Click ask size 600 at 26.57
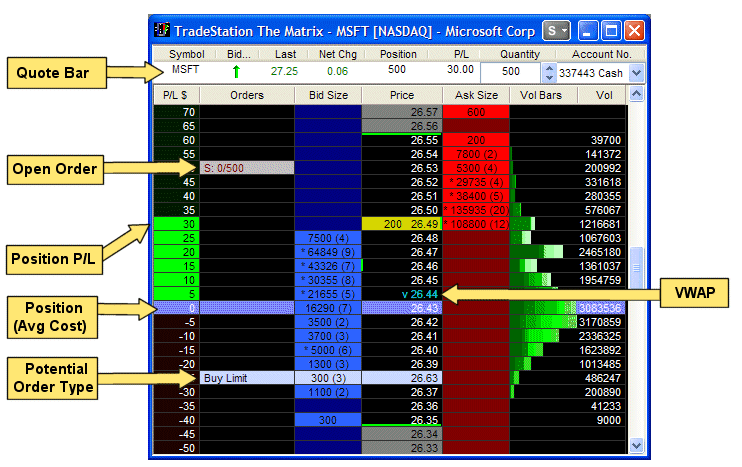The width and height of the screenshot is (742, 467). click(x=476, y=112)
